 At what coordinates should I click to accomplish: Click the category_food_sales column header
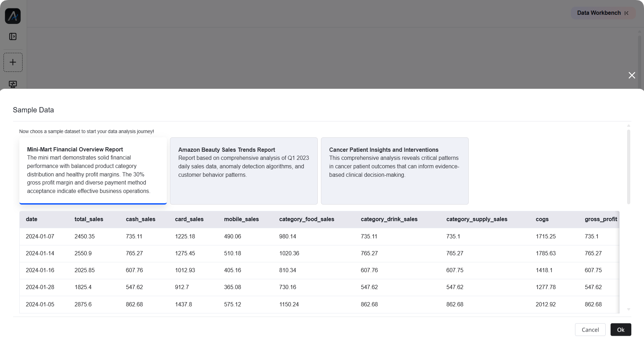click(307, 219)
